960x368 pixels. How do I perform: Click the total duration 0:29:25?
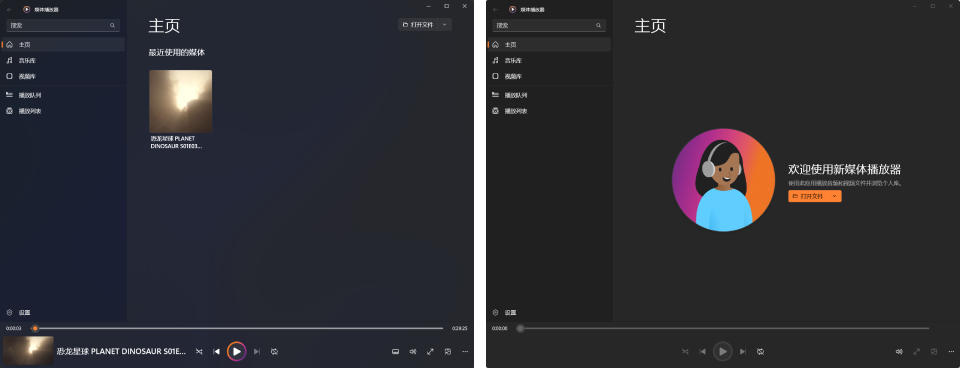(460, 328)
